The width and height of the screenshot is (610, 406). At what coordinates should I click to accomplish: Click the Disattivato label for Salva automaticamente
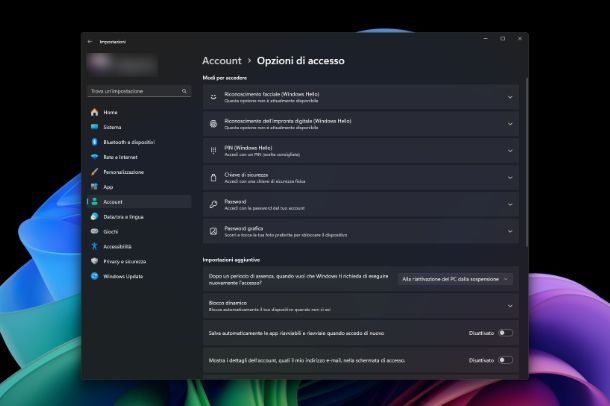pyautogui.click(x=481, y=333)
